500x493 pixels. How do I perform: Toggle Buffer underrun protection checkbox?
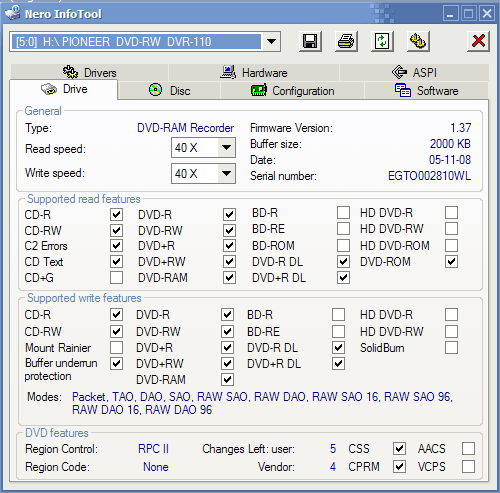116,363
